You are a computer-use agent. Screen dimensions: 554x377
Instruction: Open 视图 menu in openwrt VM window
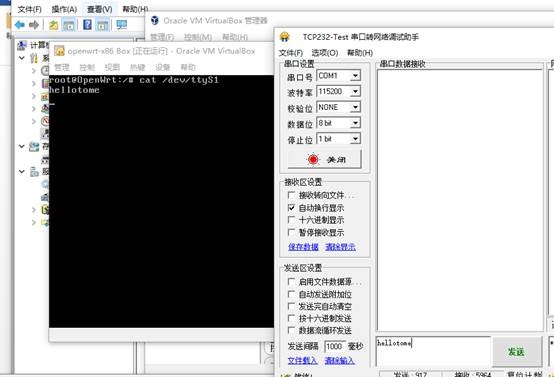tap(112, 67)
